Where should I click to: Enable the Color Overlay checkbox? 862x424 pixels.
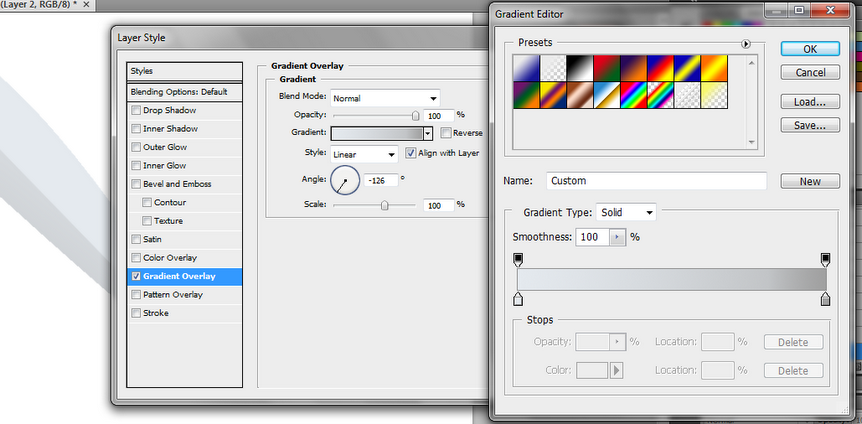click(x=136, y=258)
